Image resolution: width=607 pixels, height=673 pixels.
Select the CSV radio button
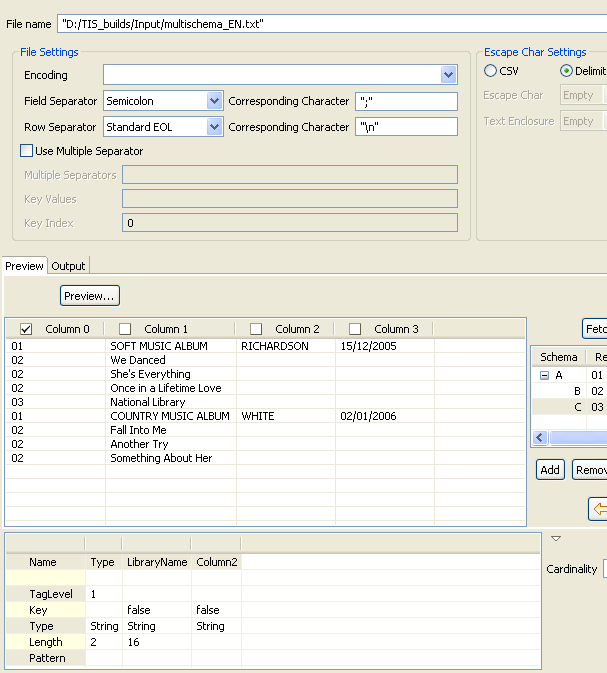[x=490, y=71]
